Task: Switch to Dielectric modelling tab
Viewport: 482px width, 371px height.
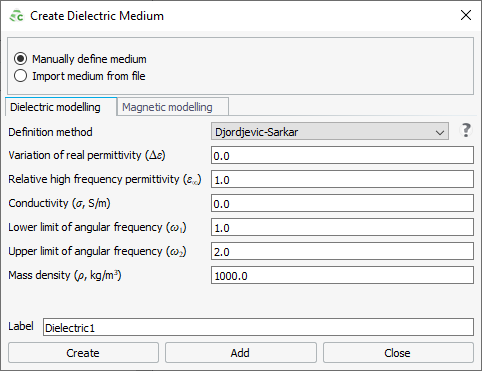Action: (55, 107)
